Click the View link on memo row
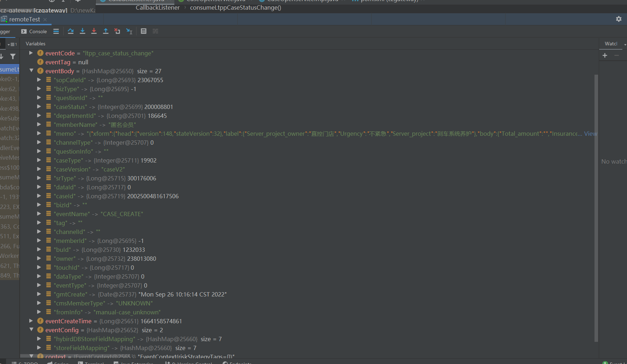The image size is (627, 364). coord(590,134)
